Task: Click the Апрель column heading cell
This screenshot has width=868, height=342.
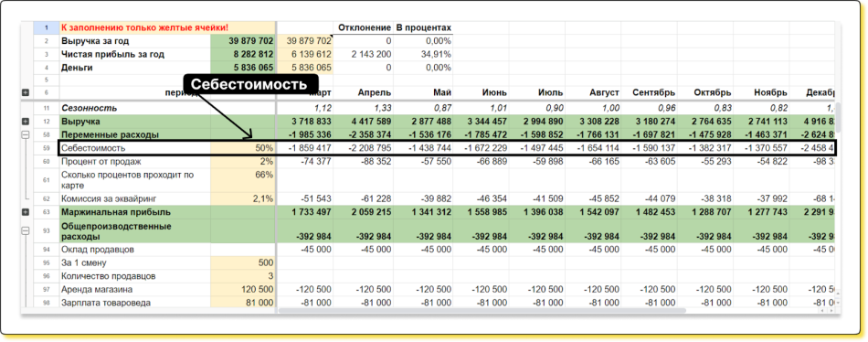Action: pyautogui.click(x=364, y=92)
